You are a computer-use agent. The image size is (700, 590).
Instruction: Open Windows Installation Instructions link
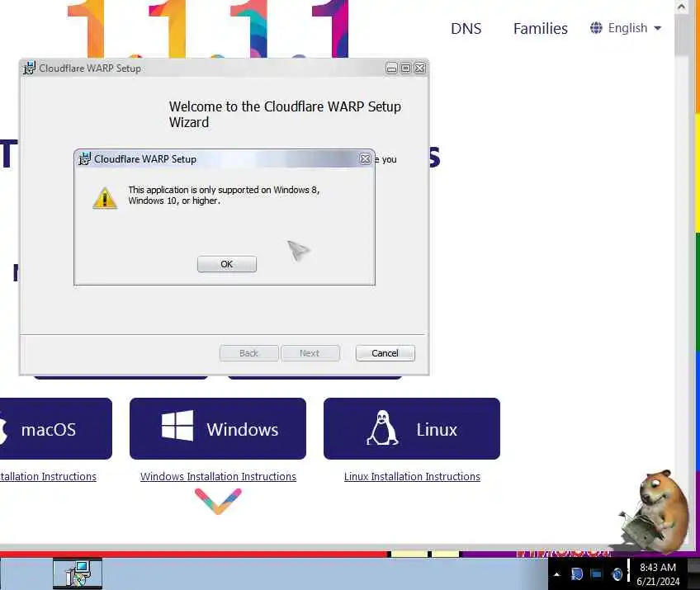pos(218,477)
